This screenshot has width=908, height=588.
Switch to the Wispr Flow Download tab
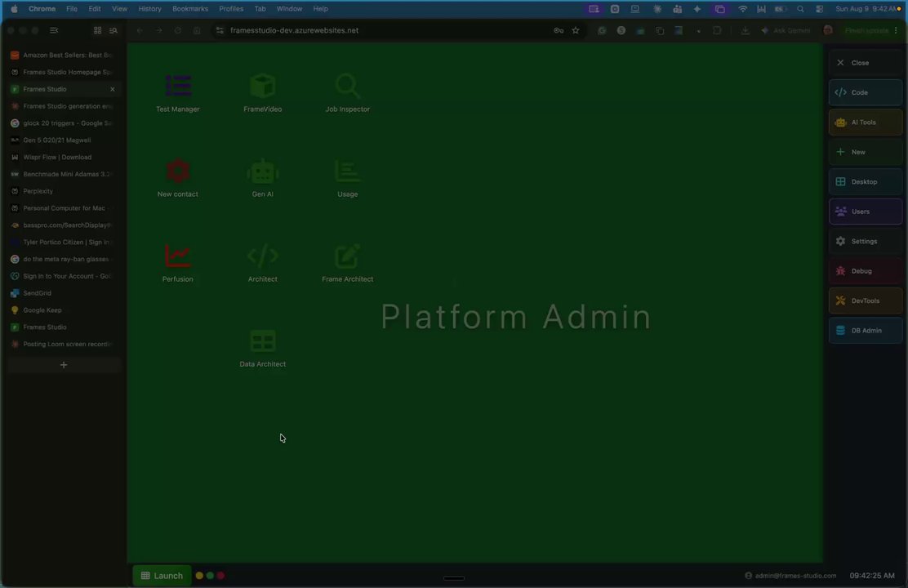tap(63, 157)
